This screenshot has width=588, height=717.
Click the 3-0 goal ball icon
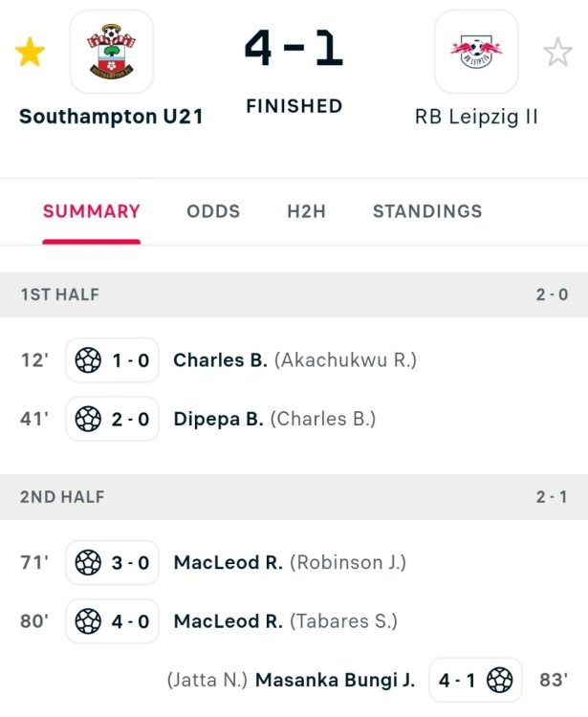click(x=88, y=563)
